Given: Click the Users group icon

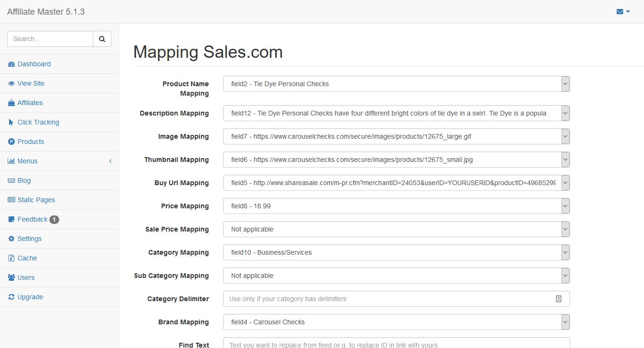Looking at the screenshot, I should point(11,277).
